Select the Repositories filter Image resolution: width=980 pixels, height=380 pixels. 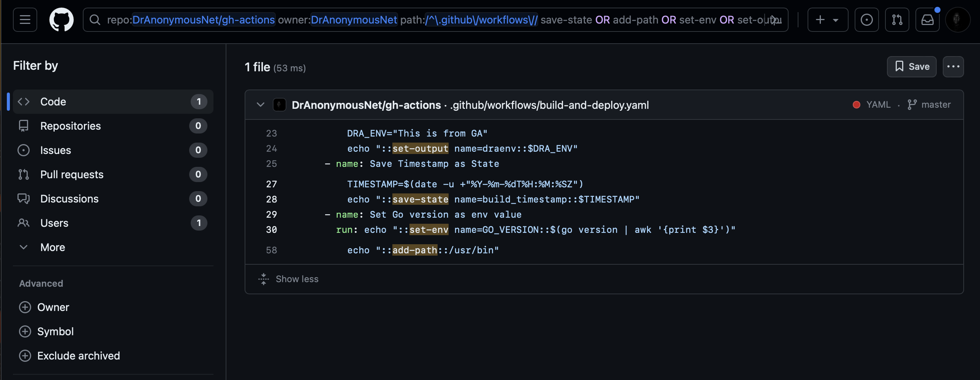pos(70,126)
